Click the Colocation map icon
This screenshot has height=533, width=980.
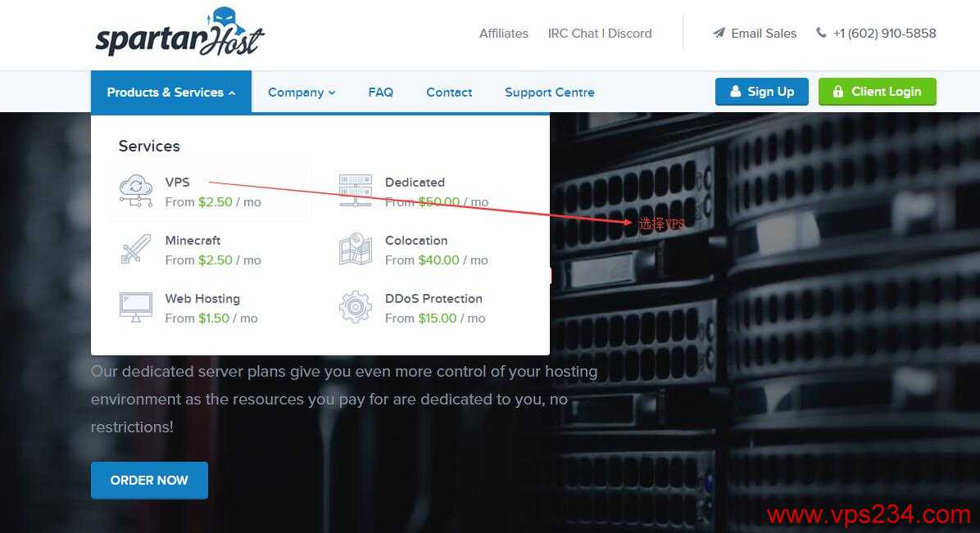pyautogui.click(x=356, y=250)
